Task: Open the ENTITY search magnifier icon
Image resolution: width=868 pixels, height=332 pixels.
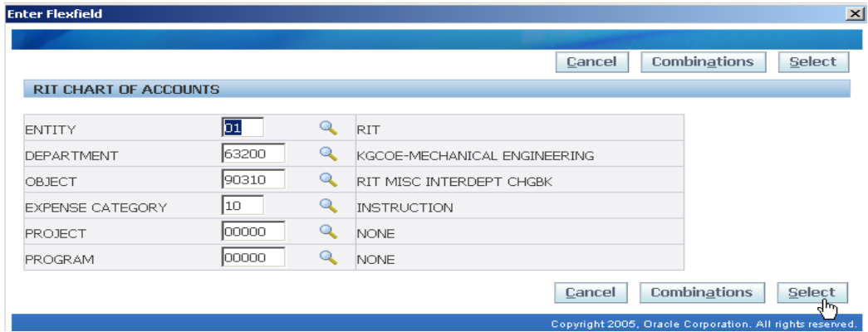Action: click(329, 128)
